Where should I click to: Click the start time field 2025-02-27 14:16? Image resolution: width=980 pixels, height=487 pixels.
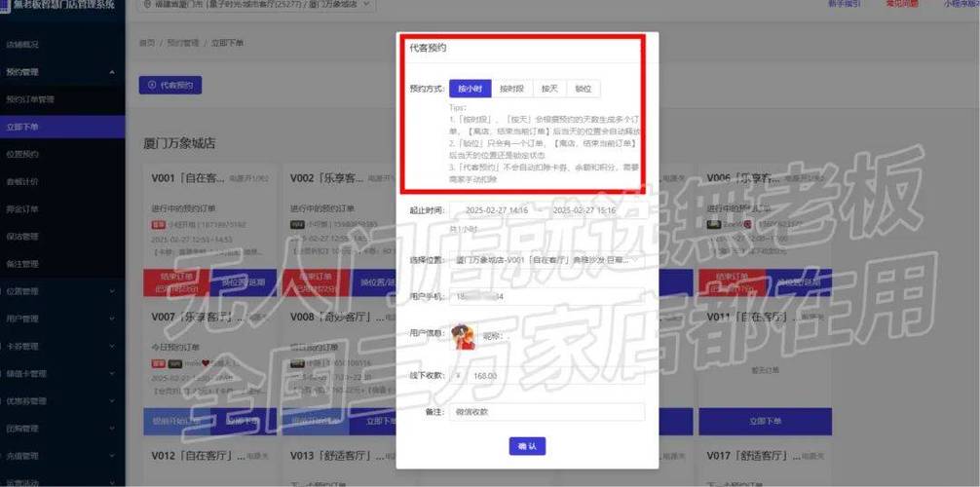point(497,210)
